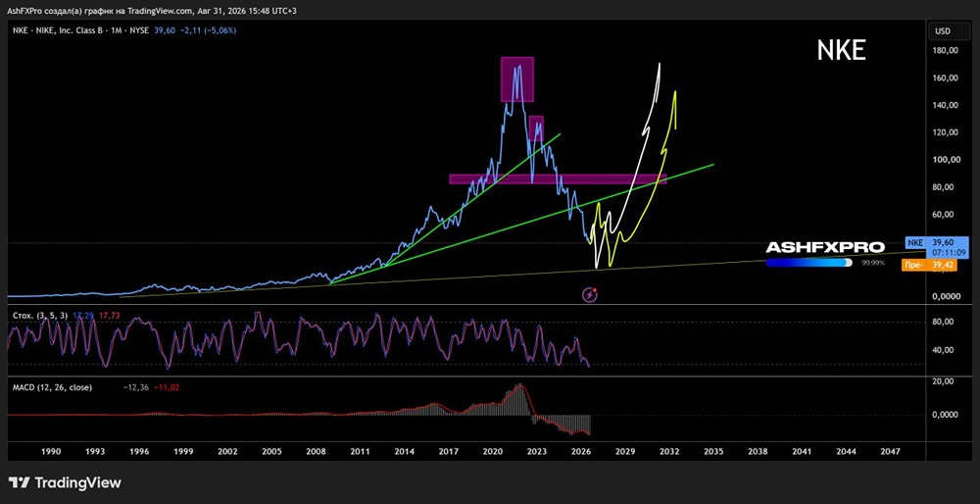
Task: Click the 2026 label on time axis
Action: click(581, 451)
